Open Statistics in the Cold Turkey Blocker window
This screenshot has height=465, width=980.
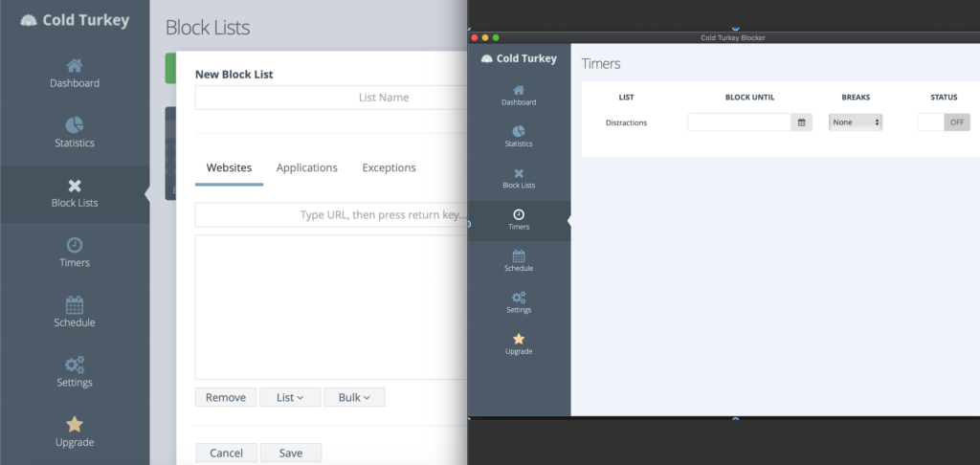pos(519,137)
